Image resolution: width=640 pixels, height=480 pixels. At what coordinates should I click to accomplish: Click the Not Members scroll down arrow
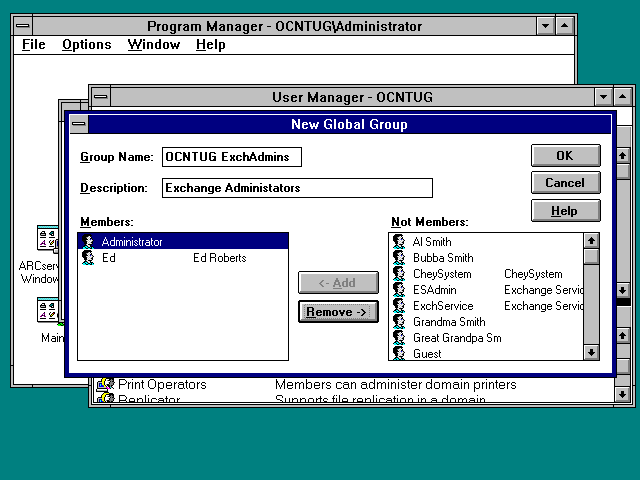(x=591, y=352)
